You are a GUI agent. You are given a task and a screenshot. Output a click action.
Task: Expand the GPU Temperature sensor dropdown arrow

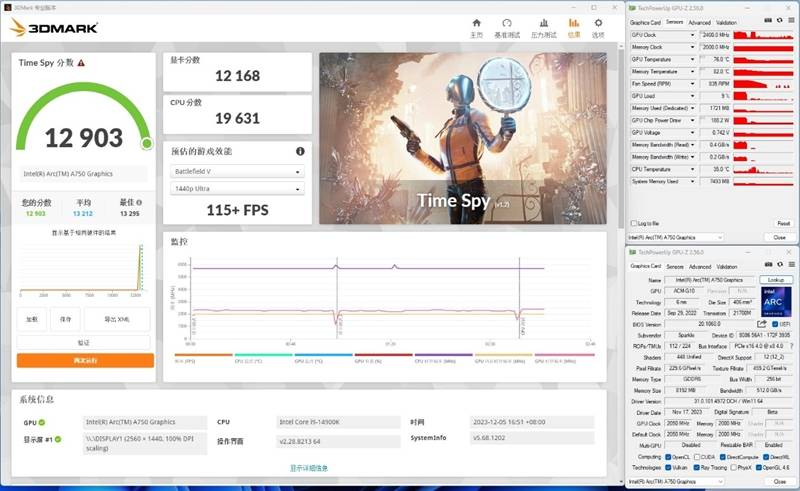coord(693,59)
